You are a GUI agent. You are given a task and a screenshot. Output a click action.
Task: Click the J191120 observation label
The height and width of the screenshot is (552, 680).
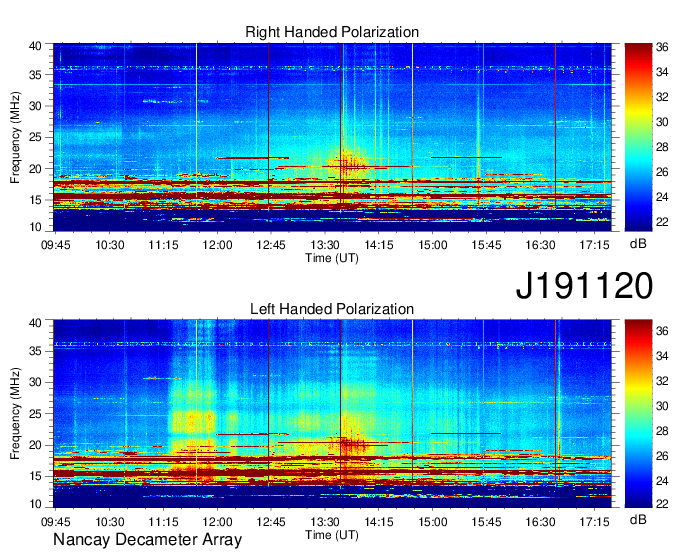tap(584, 285)
